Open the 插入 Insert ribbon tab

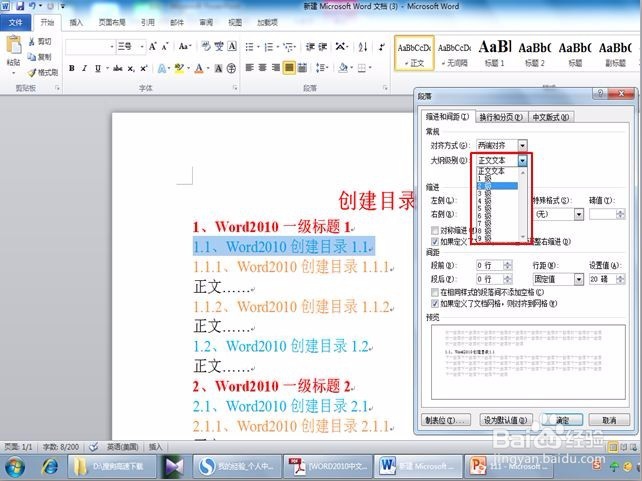[76, 23]
